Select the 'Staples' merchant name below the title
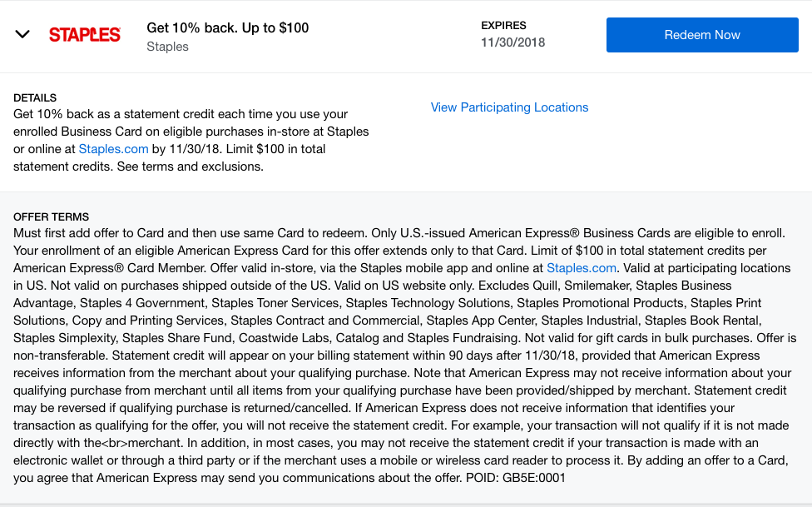This screenshot has height=507, width=812. point(167,47)
